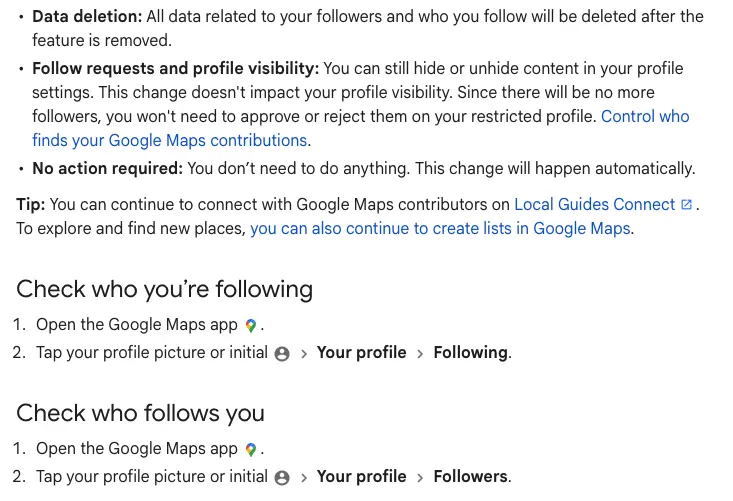Click the bold 'Tip:' label
This screenshot has height=501, width=733.
(x=30, y=204)
